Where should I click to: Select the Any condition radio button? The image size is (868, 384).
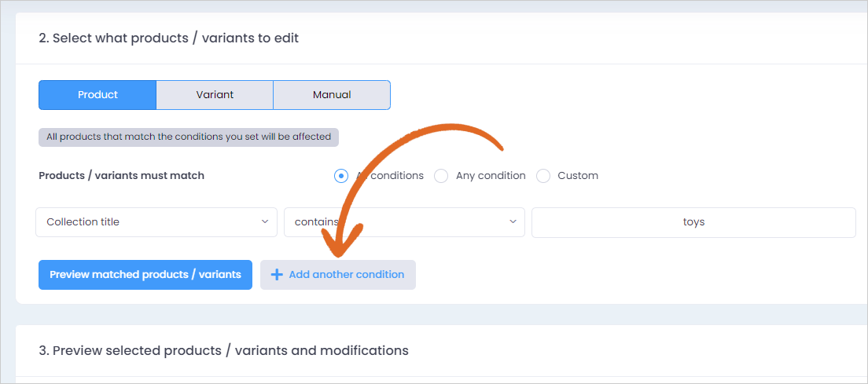click(x=441, y=176)
